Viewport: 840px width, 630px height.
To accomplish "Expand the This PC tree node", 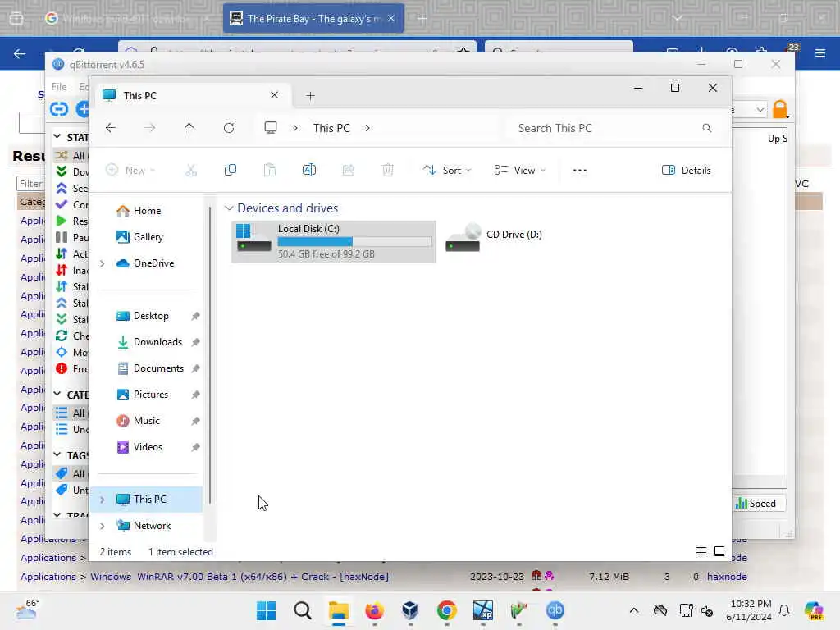I will pos(103,500).
